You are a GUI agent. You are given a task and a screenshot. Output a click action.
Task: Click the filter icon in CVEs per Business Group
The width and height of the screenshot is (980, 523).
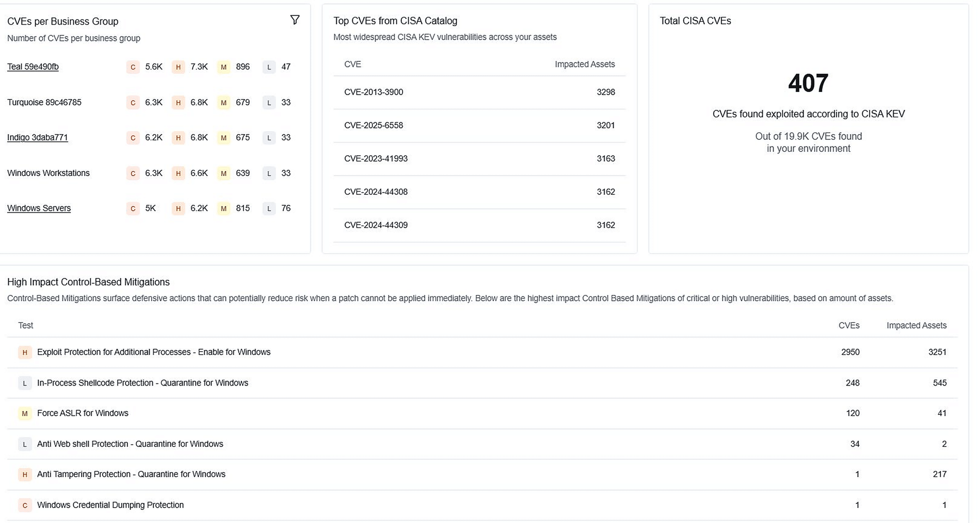point(294,20)
